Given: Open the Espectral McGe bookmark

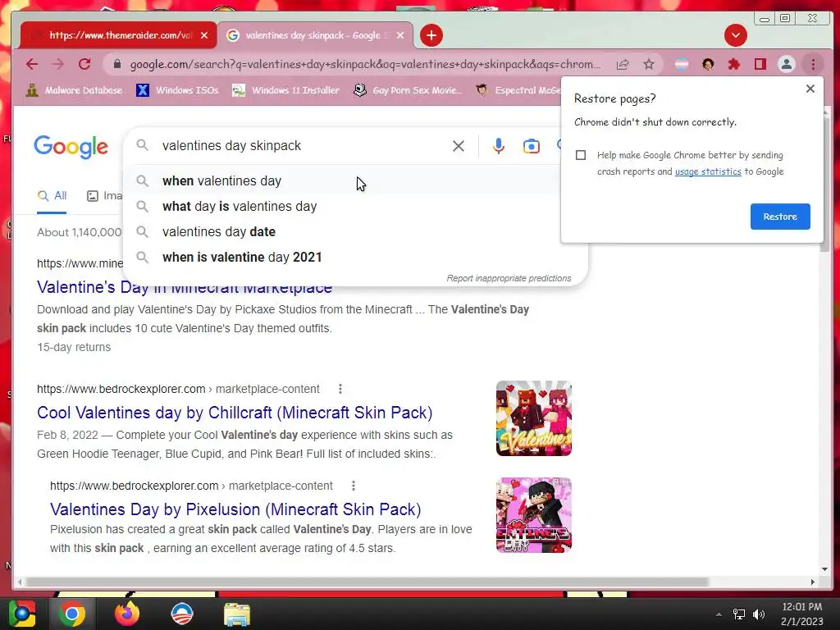Looking at the screenshot, I should point(518,90).
